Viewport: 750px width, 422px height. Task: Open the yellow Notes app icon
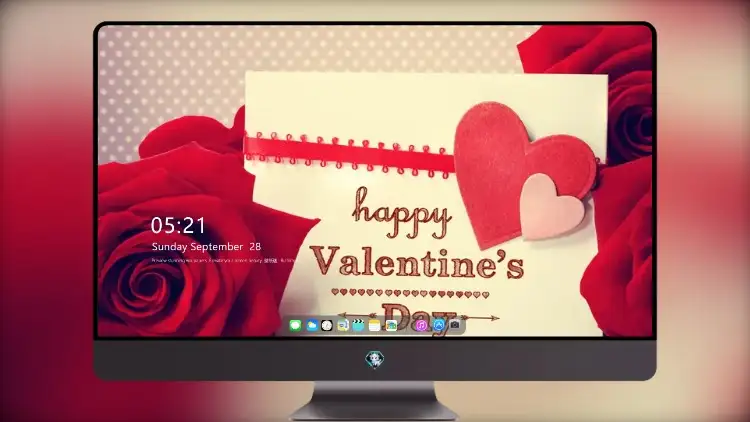(375, 326)
